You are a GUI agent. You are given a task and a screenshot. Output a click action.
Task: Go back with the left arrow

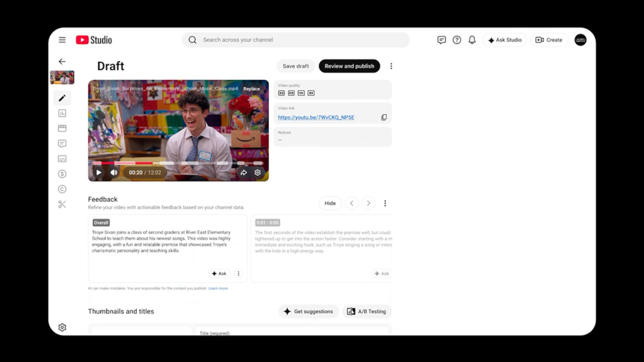62,61
